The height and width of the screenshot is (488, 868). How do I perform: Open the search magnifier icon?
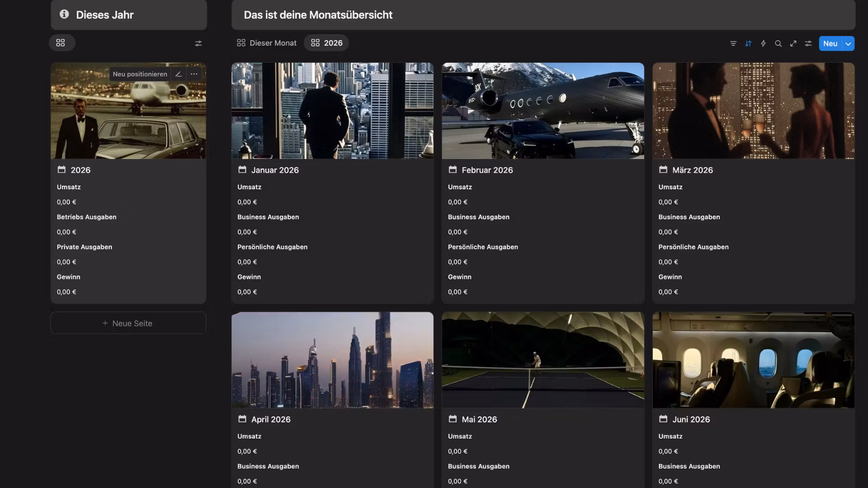(x=778, y=43)
